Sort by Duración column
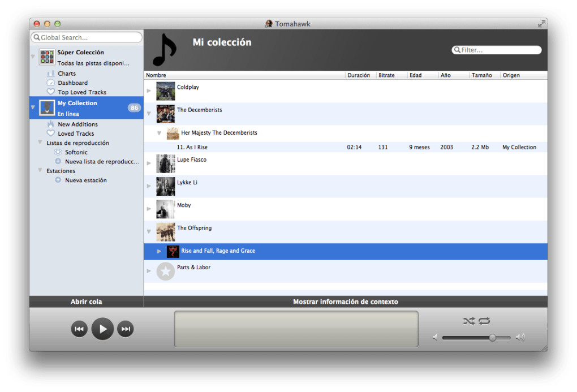This screenshot has height=392, width=577. click(361, 75)
